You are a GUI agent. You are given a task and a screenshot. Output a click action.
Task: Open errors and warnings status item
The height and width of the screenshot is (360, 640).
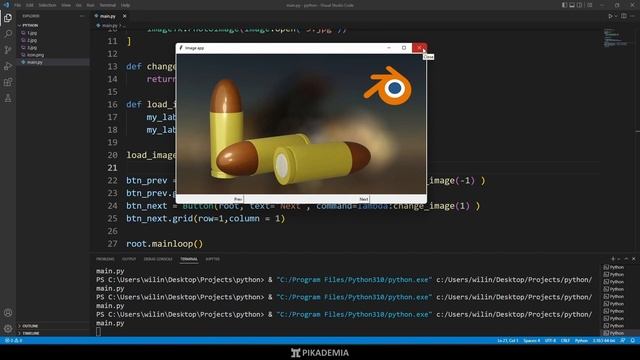coord(13,340)
